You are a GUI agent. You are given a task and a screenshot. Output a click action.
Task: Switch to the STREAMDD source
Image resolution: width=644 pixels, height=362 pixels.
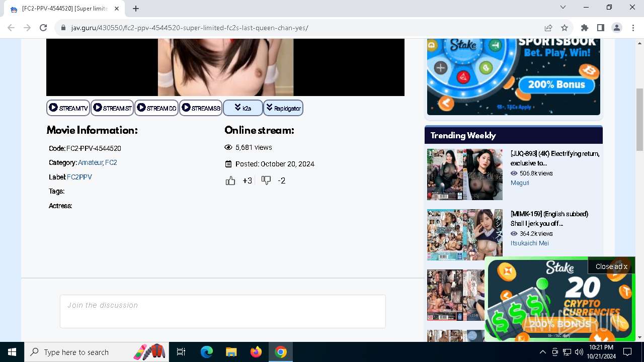(156, 108)
